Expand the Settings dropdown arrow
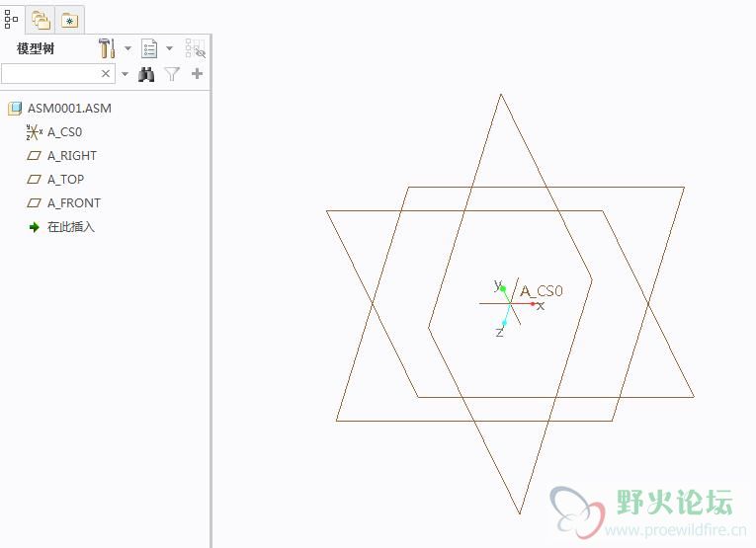Image resolution: width=756 pixels, height=548 pixels. tap(127, 48)
